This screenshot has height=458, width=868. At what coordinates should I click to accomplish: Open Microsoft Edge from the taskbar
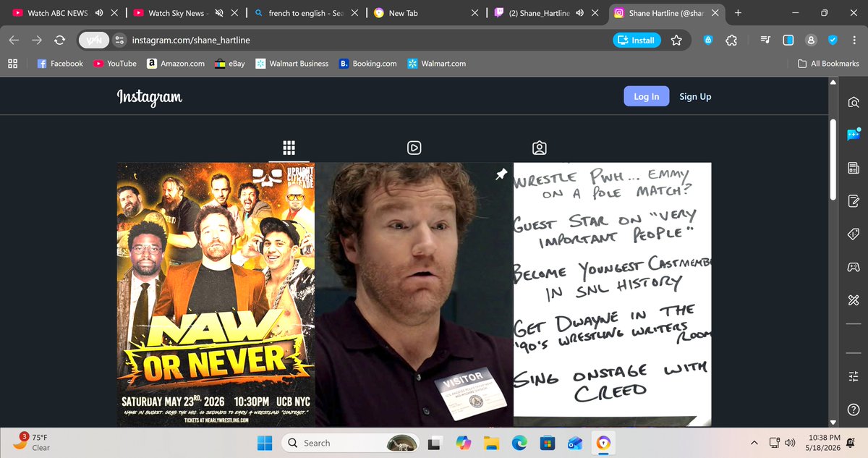coord(520,443)
